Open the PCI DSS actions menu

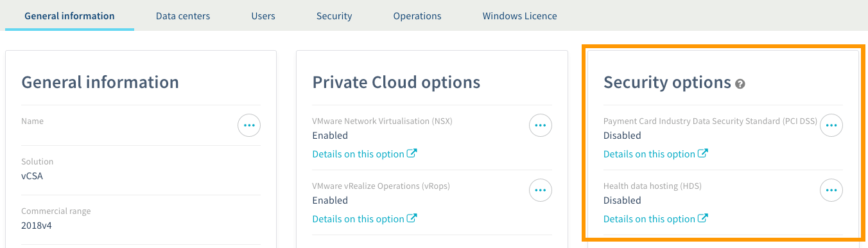click(831, 125)
